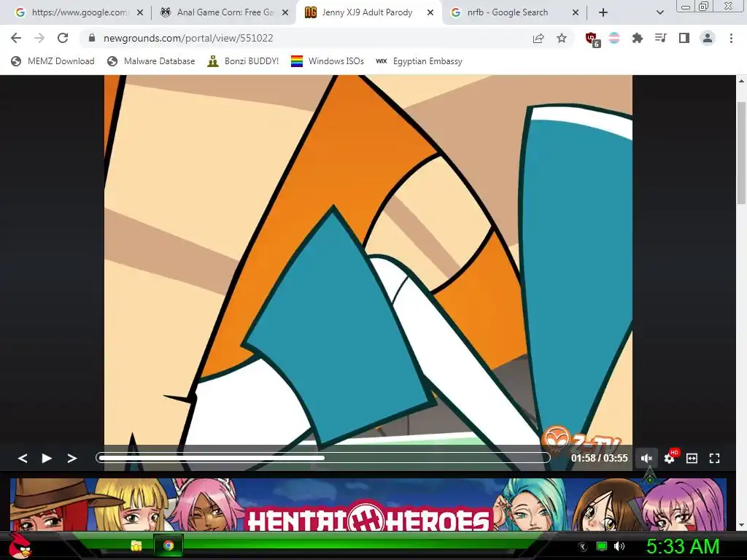Click the 01:58 / 03:55 time display

point(600,458)
